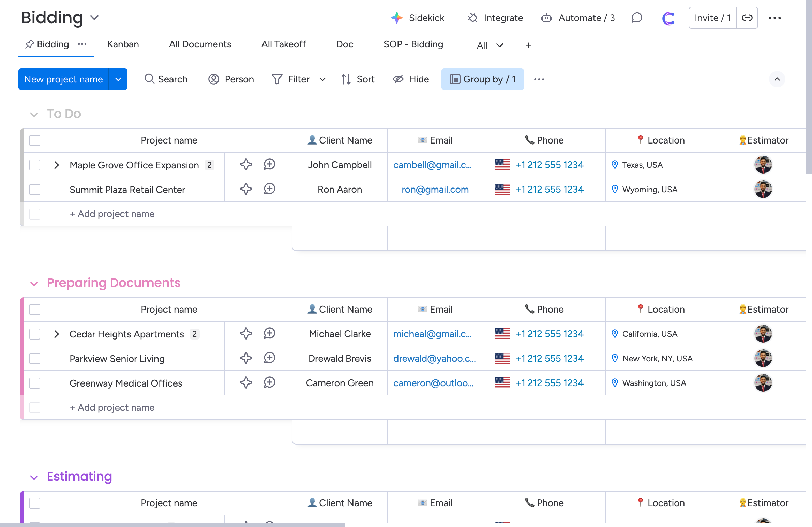This screenshot has width=812, height=527.
Task: Open the Automate robot icon
Action: pos(546,18)
